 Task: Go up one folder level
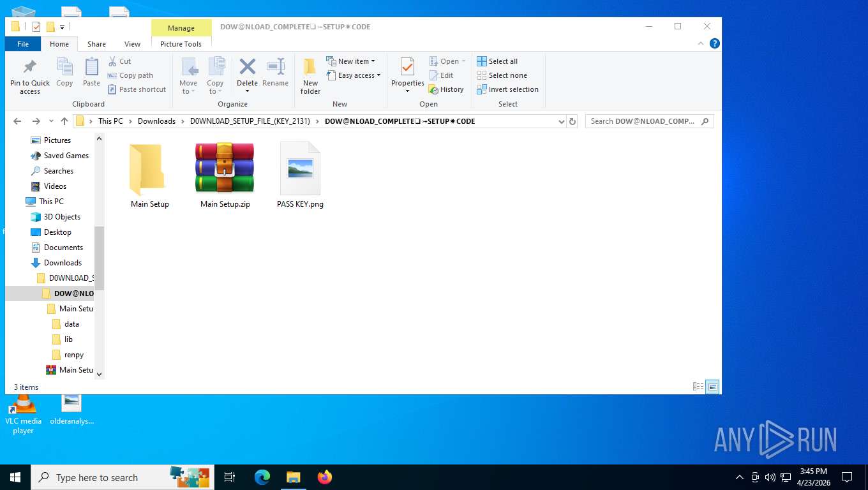(64, 121)
